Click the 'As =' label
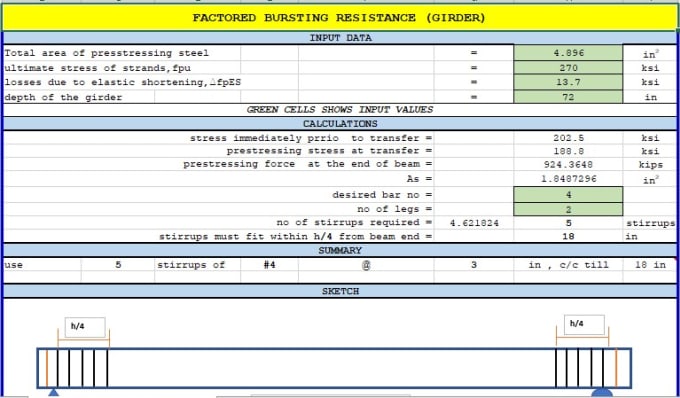This screenshot has width=680, height=398. 419,179
